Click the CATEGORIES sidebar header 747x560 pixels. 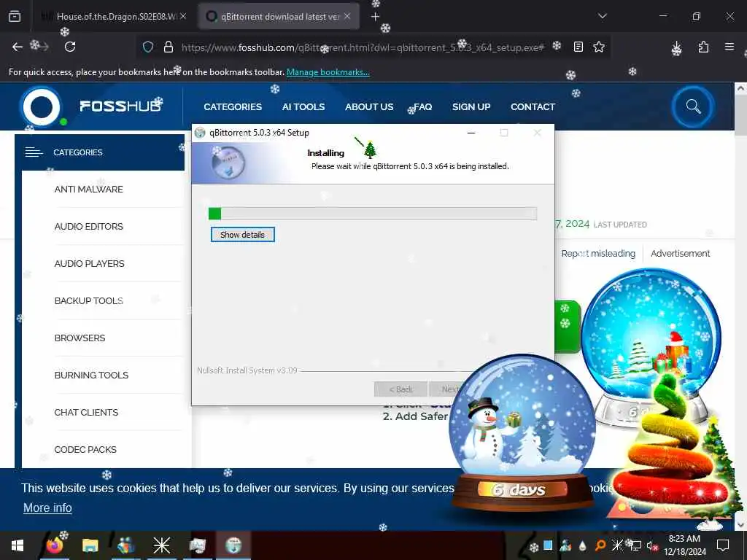(99, 152)
